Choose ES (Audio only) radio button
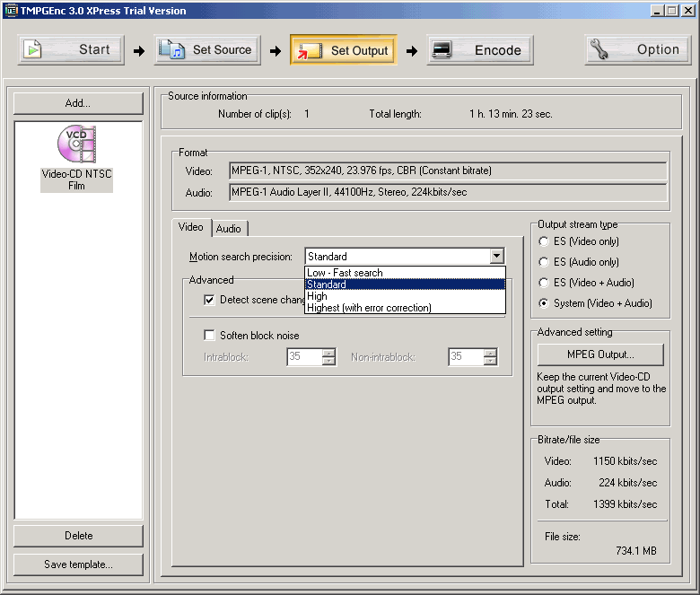Screen dimensions: 700x595 544,262
